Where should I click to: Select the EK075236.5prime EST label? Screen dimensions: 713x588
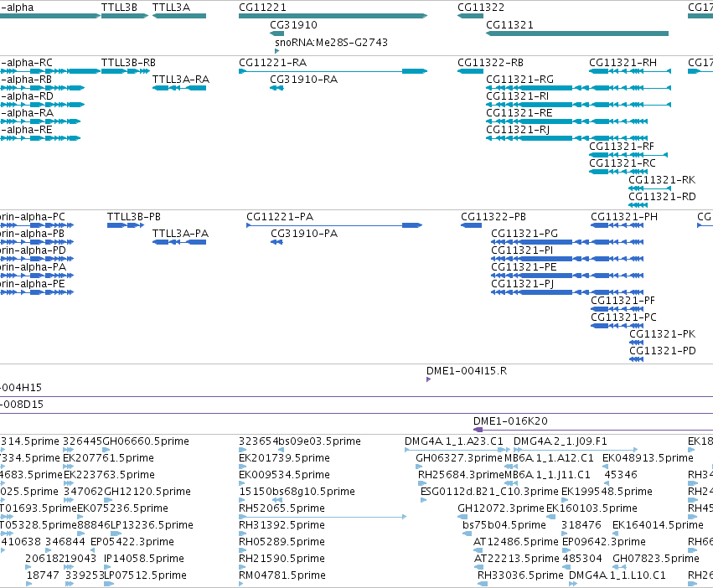coord(122,508)
